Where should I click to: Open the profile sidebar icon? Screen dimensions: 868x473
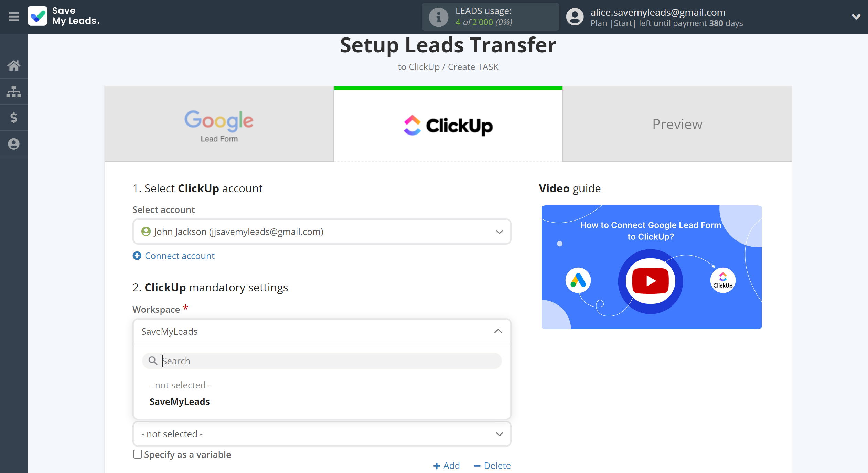(x=14, y=144)
